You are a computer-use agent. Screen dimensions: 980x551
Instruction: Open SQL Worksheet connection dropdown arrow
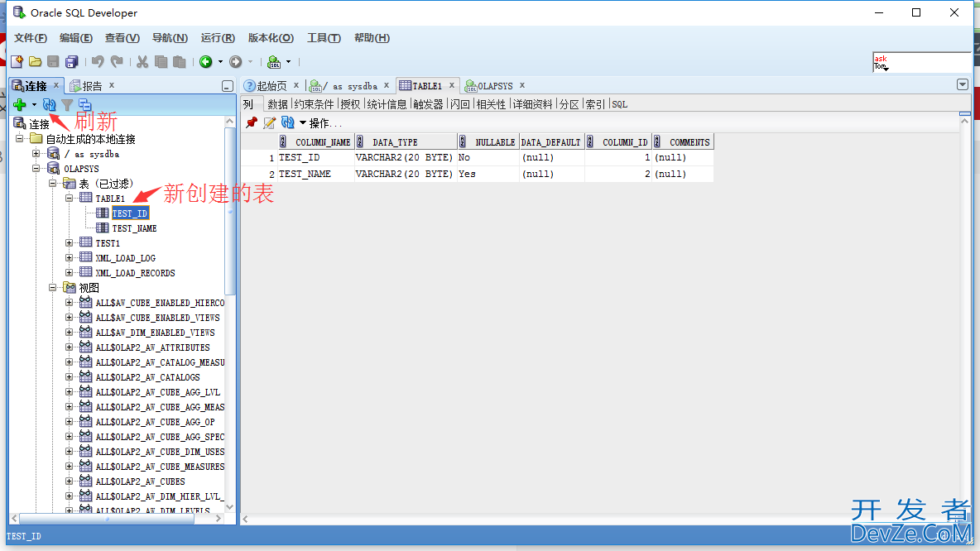[288, 61]
